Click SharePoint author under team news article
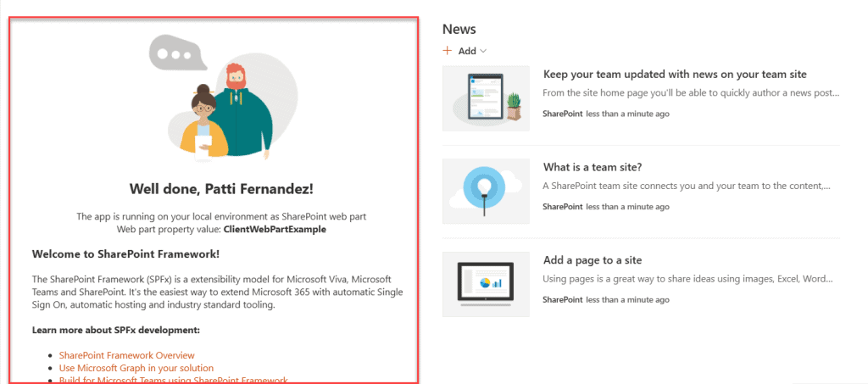Image resolution: width=868 pixels, height=384 pixels. (563, 114)
